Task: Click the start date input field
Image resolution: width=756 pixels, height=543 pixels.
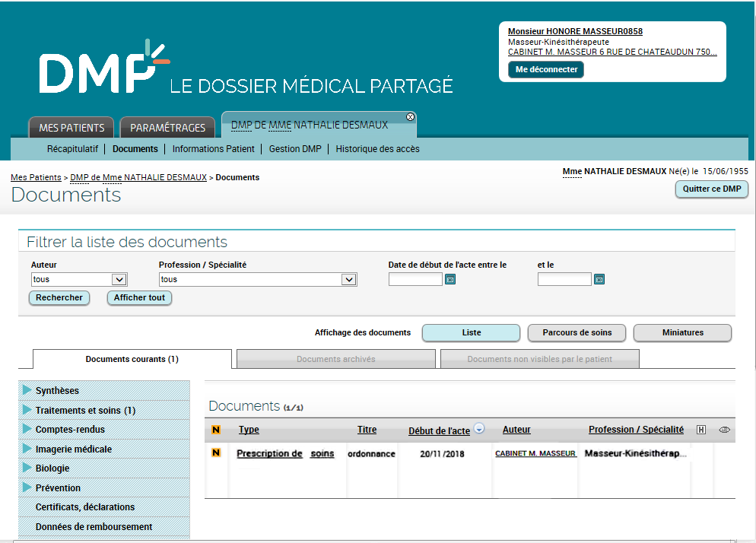Action: coord(415,279)
